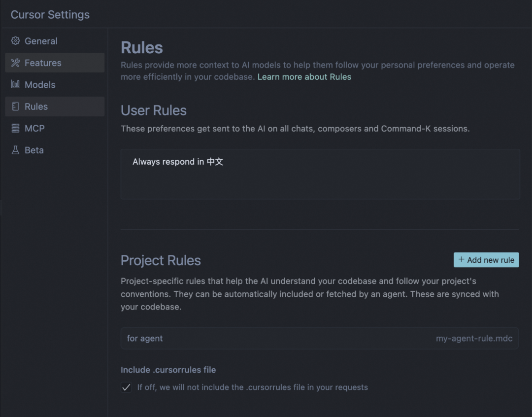The width and height of the screenshot is (532, 417).
Task: Show the Beta settings tab
Action: coord(34,150)
